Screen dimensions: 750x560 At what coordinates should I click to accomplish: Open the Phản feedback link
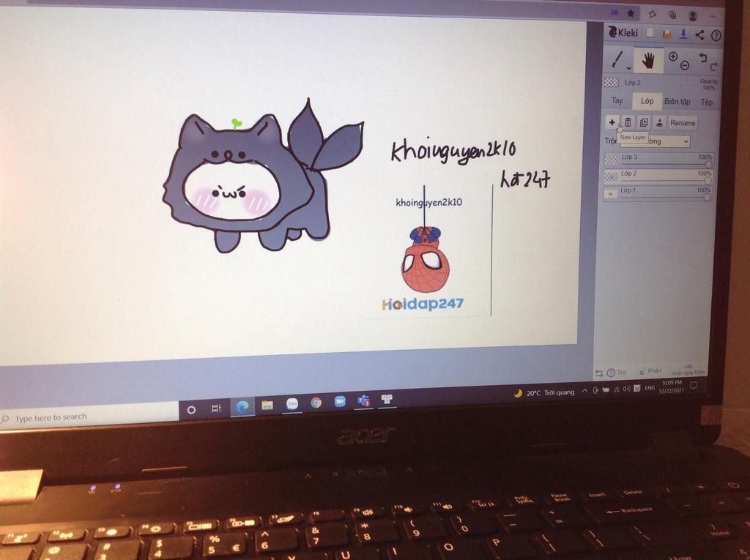click(650, 371)
